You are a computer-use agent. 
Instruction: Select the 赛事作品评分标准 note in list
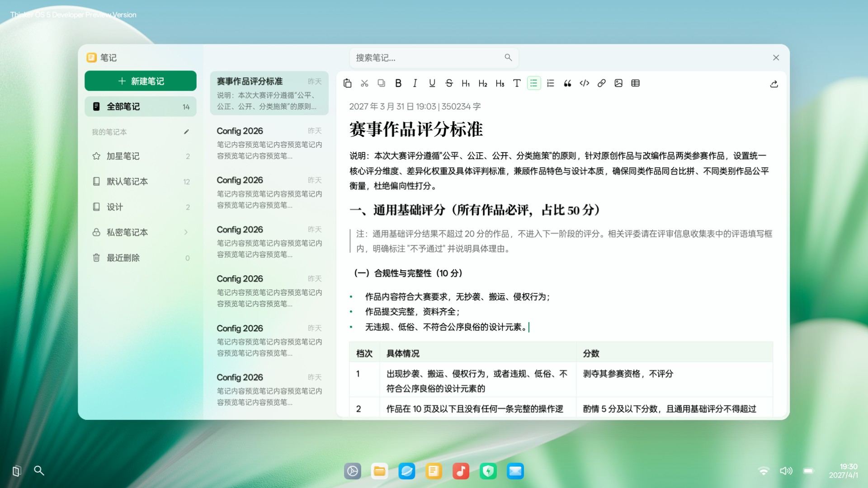269,93
